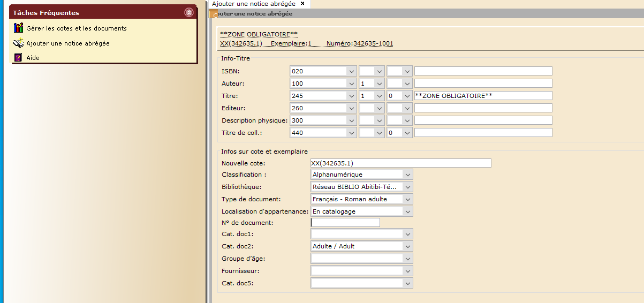Click the Gérer les cotes et les documents link

[77, 28]
